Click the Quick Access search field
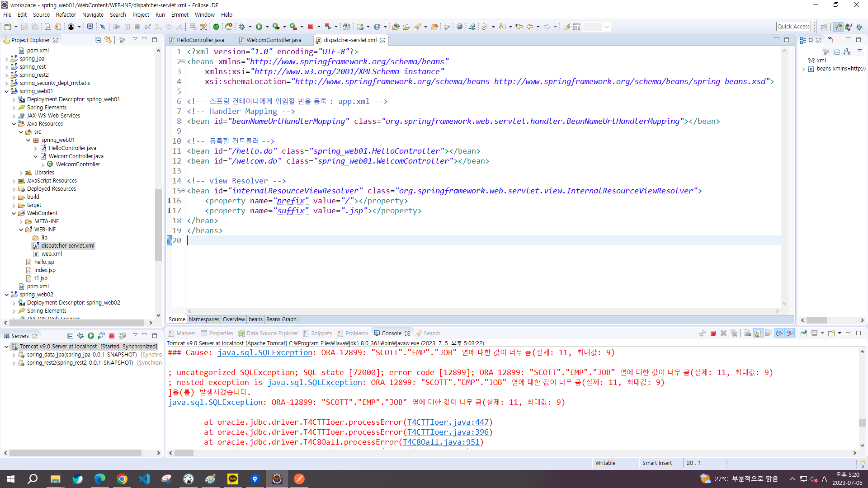The width and height of the screenshot is (868, 488). click(x=793, y=27)
